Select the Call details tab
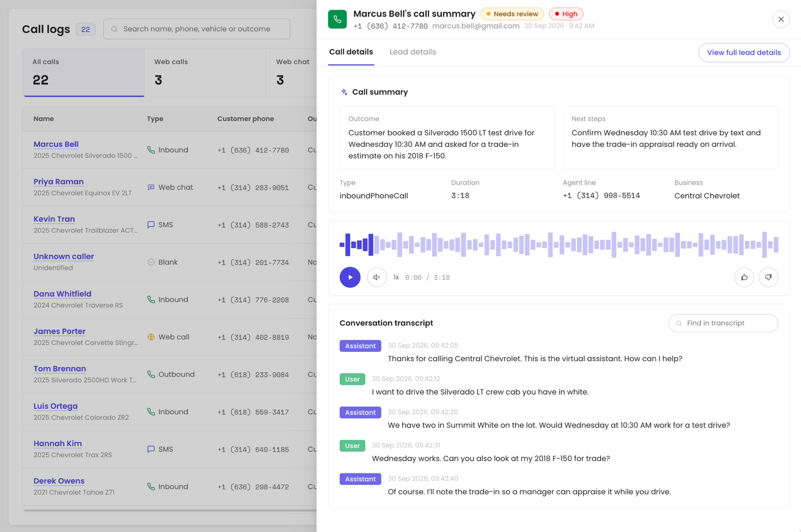The width and height of the screenshot is (801, 532). click(351, 52)
